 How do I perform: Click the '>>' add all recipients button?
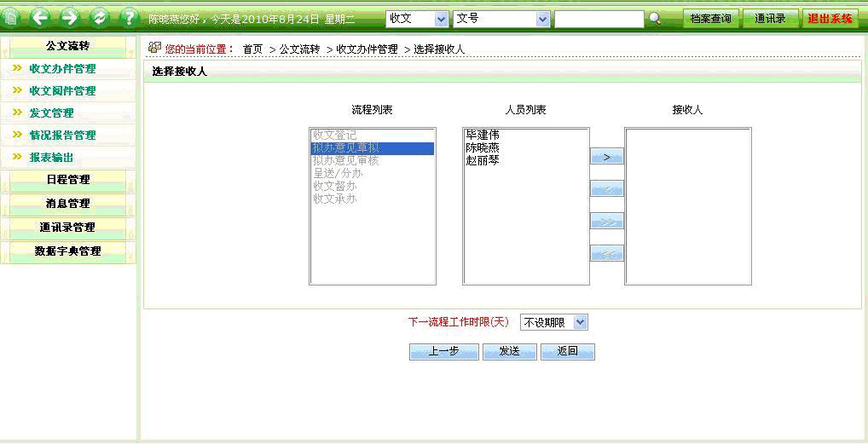pos(607,222)
